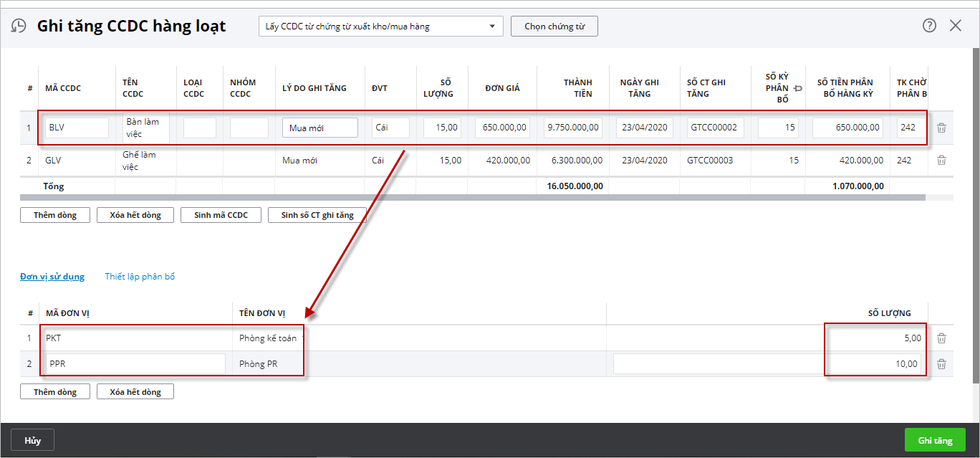Click the green Ghi tăng button
Viewport: 980px width, 458px height.
click(x=935, y=440)
